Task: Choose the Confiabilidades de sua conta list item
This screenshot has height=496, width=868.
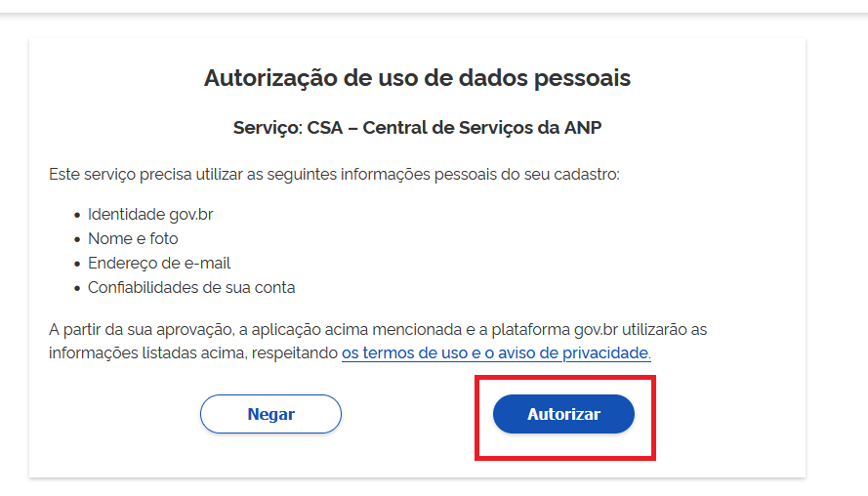Action: (191, 287)
